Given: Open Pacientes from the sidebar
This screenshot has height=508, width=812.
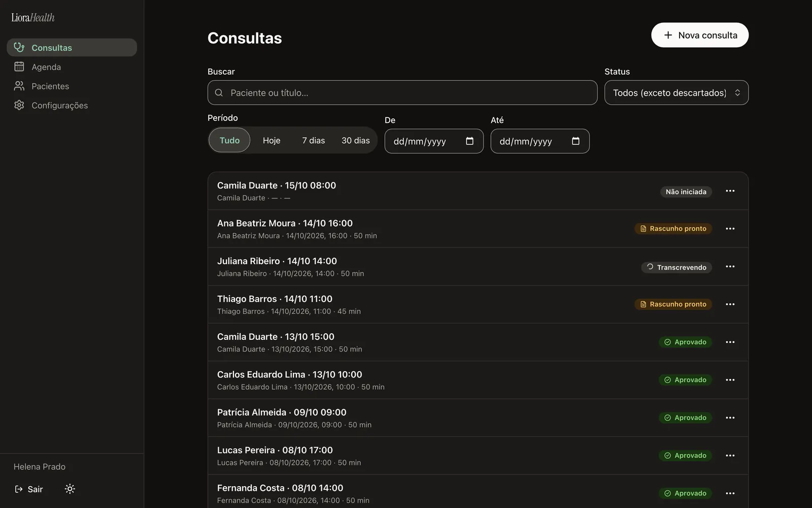Looking at the screenshot, I should coord(72,86).
